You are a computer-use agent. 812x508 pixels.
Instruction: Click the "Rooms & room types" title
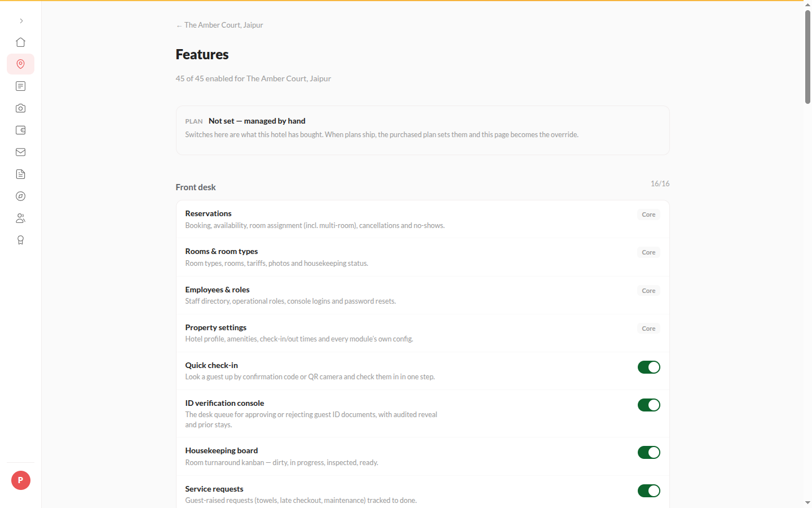pyautogui.click(x=222, y=251)
